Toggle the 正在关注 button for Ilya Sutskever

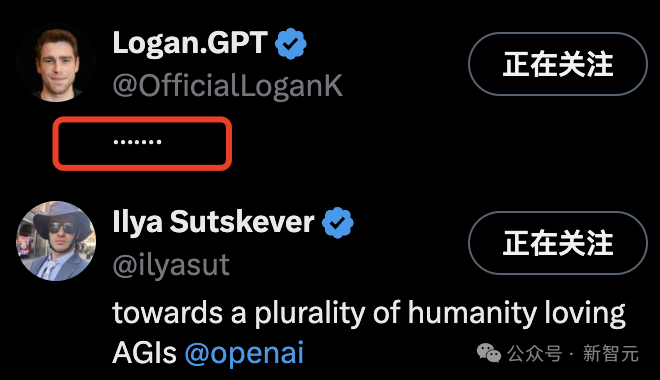click(558, 243)
